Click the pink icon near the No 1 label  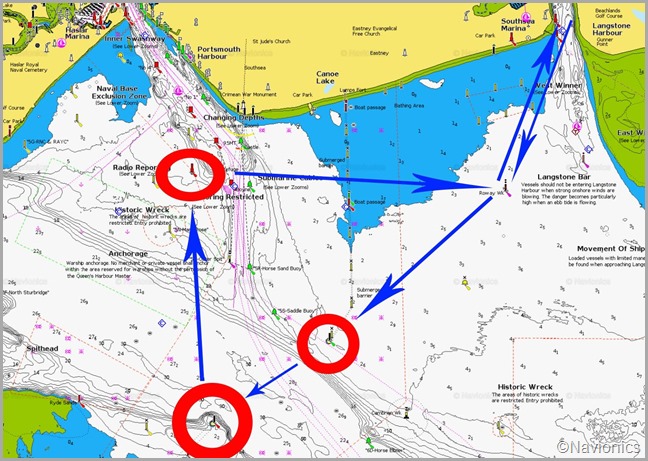pos(178,91)
